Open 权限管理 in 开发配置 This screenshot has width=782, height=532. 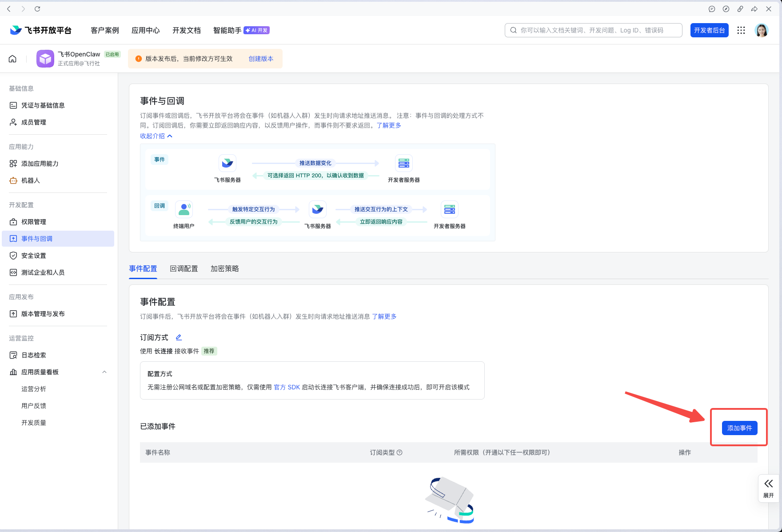pyautogui.click(x=34, y=221)
